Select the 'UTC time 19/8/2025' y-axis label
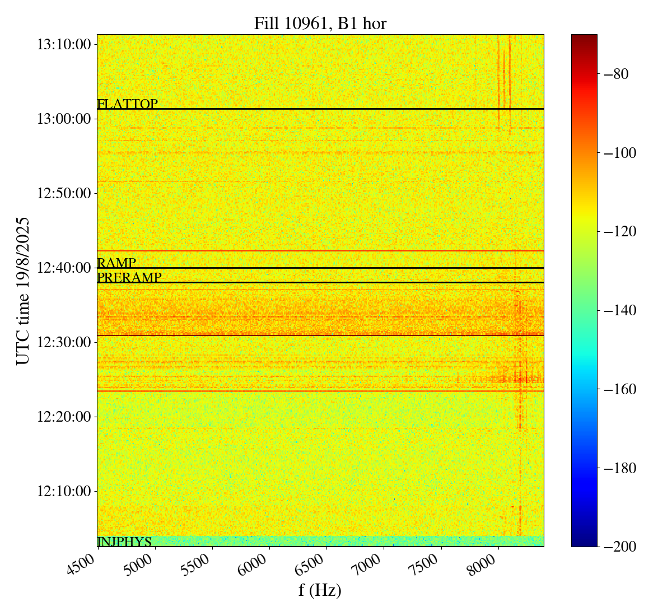The image size is (672, 616). pyautogui.click(x=23, y=291)
